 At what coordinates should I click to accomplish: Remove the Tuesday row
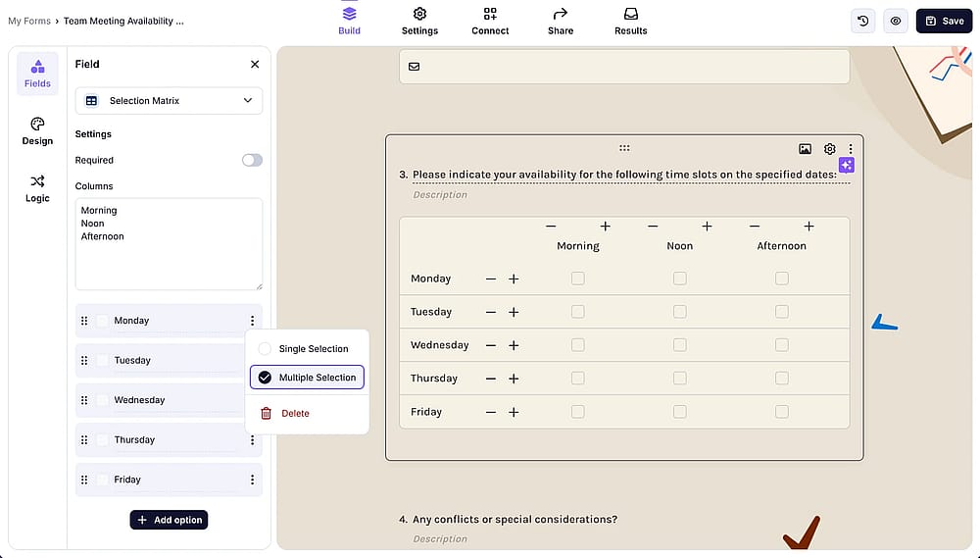[x=491, y=312]
